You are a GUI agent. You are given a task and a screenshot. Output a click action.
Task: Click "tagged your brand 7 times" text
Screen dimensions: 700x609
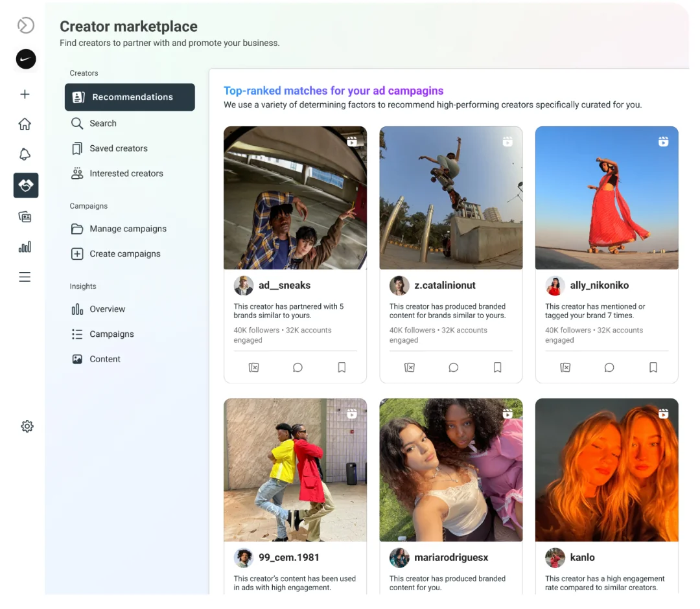pyautogui.click(x=589, y=316)
